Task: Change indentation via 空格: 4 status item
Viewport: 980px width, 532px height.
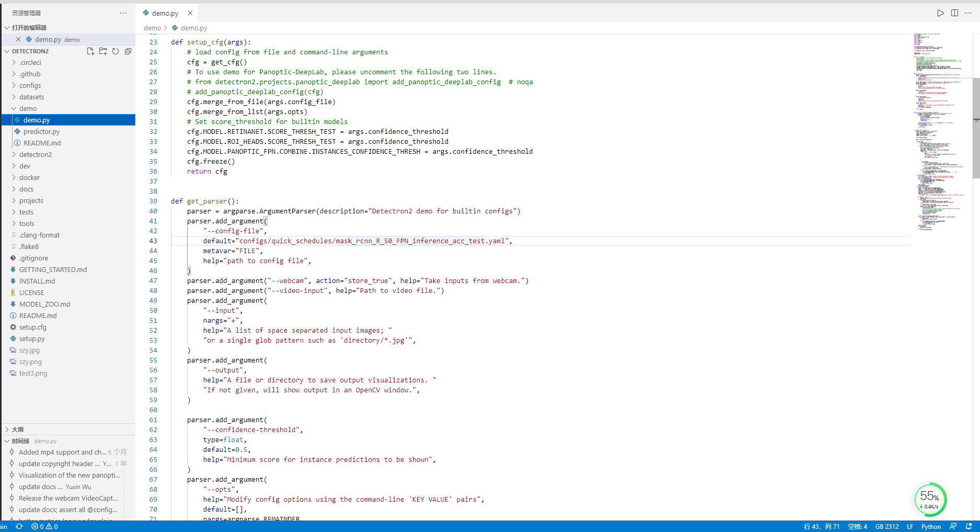Action: coord(857,526)
